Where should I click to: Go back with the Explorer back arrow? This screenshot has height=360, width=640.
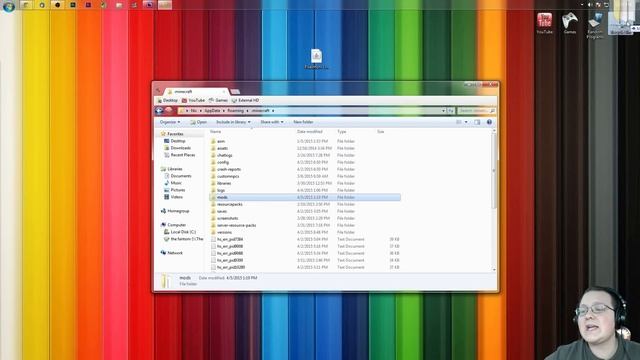(x=160, y=111)
